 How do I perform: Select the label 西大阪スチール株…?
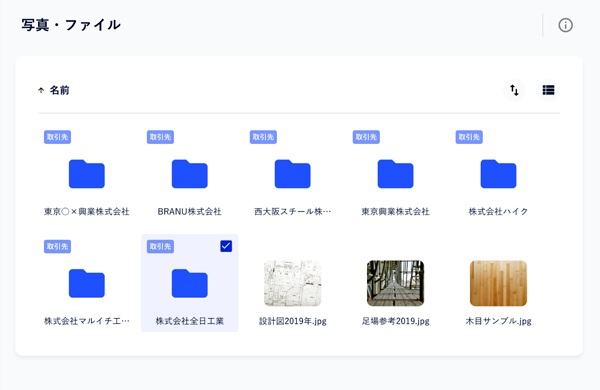(x=293, y=212)
